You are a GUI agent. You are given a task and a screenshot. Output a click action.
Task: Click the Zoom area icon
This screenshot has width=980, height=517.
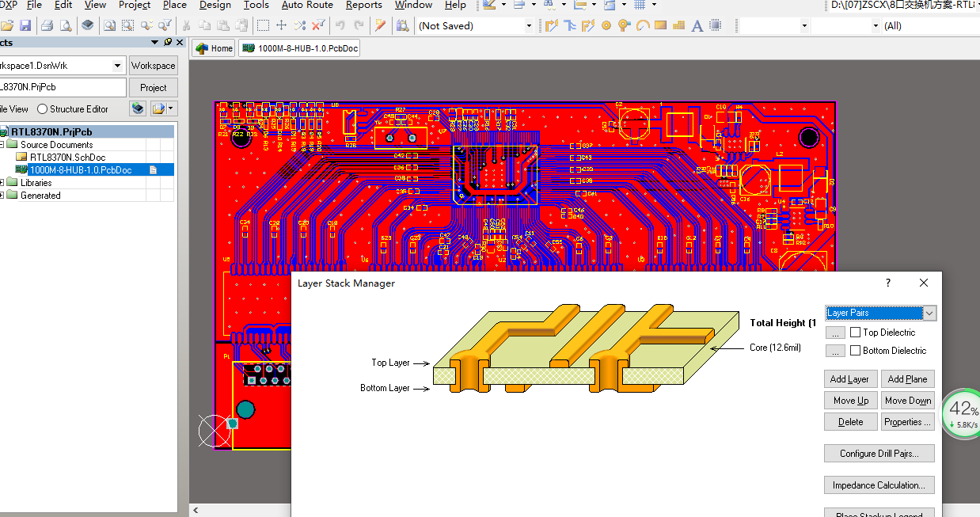[128, 25]
